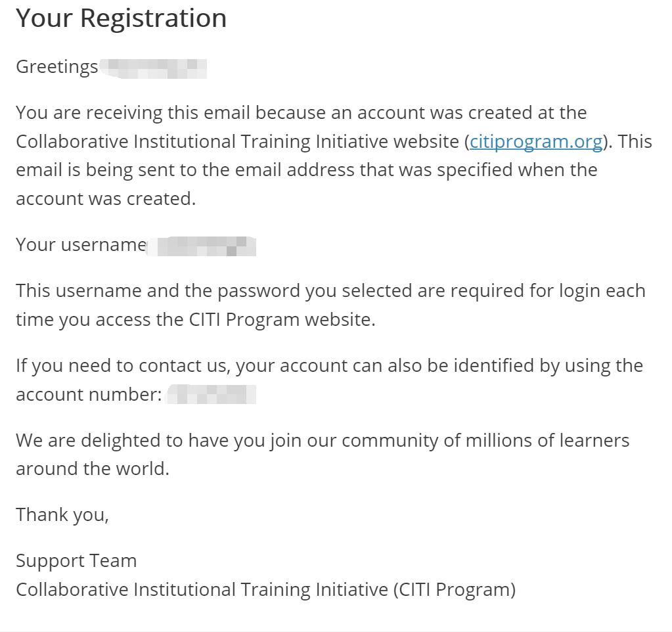The height and width of the screenshot is (632, 672).
Task: Click the word "Greetings"
Action: pos(57,67)
